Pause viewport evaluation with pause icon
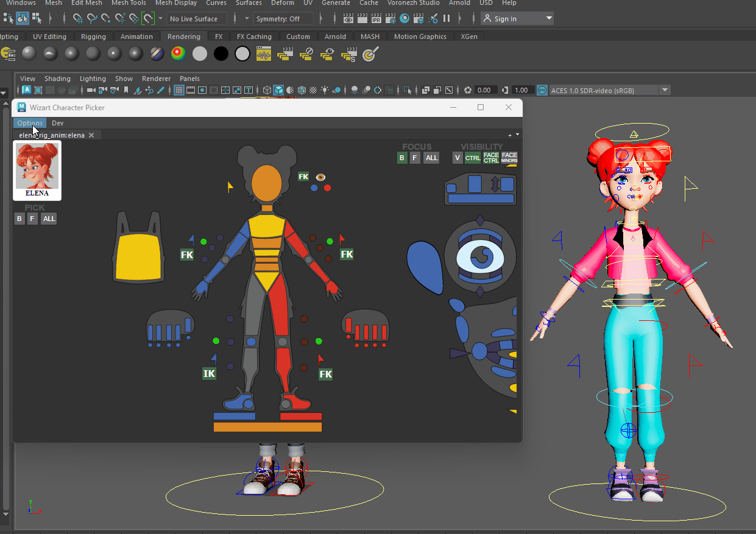756x534 pixels. coord(447,19)
